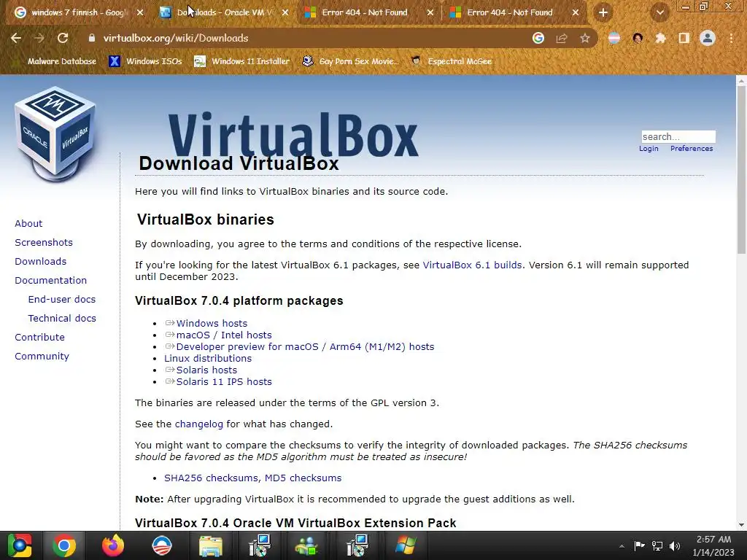Open the Linux distributions link
This screenshot has width=747, height=560.
(208, 359)
